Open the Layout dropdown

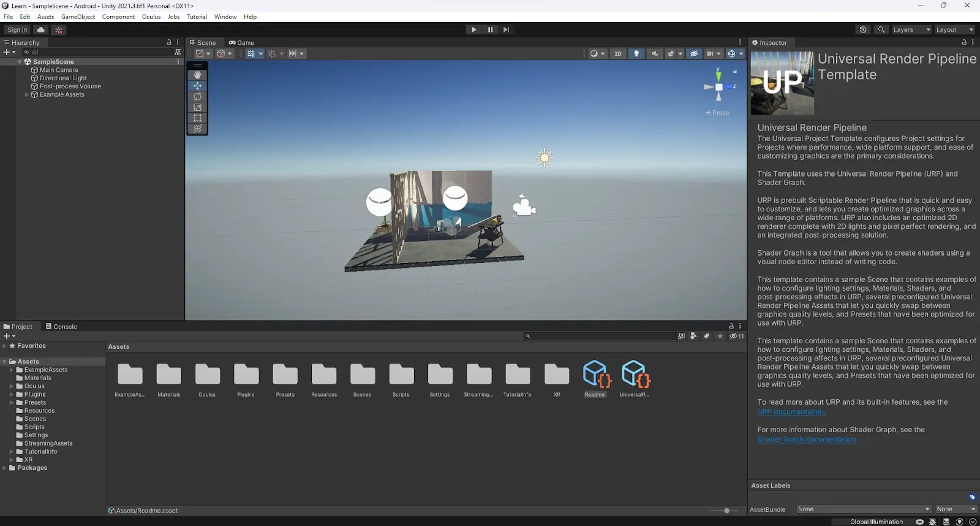pos(954,29)
